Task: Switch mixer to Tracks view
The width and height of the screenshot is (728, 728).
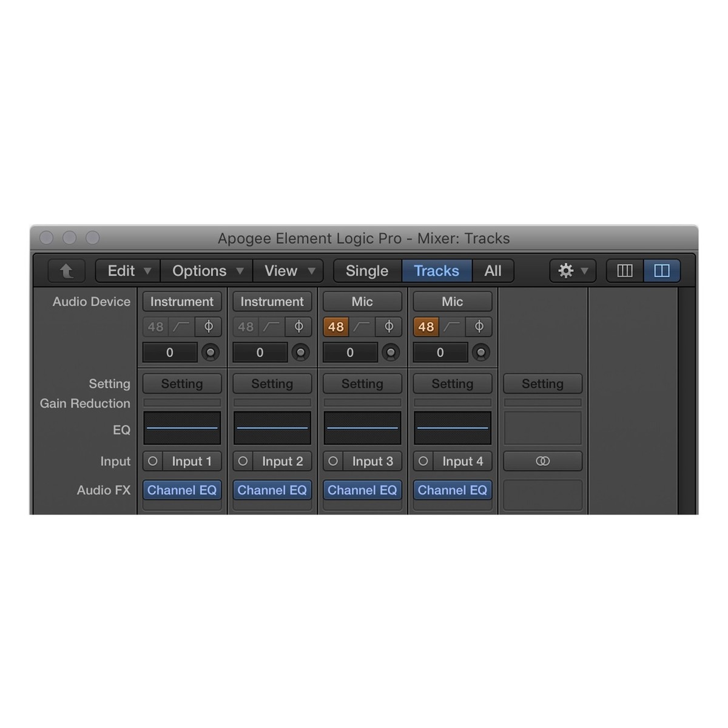Action: click(x=437, y=271)
